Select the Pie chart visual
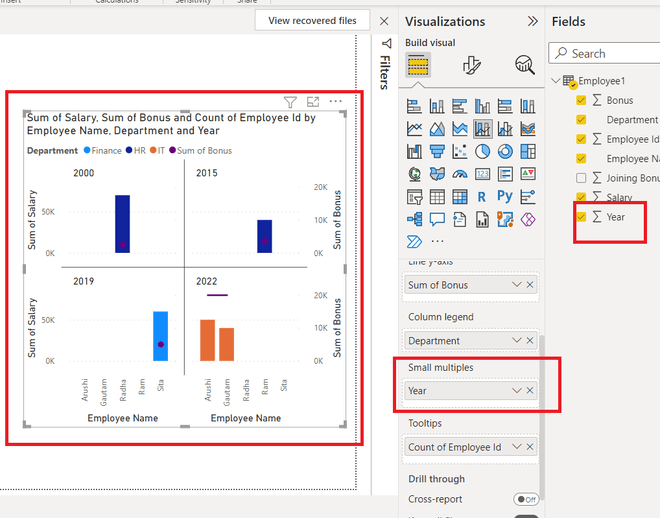Viewport: 660px width, 518px height. pos(482,151)
